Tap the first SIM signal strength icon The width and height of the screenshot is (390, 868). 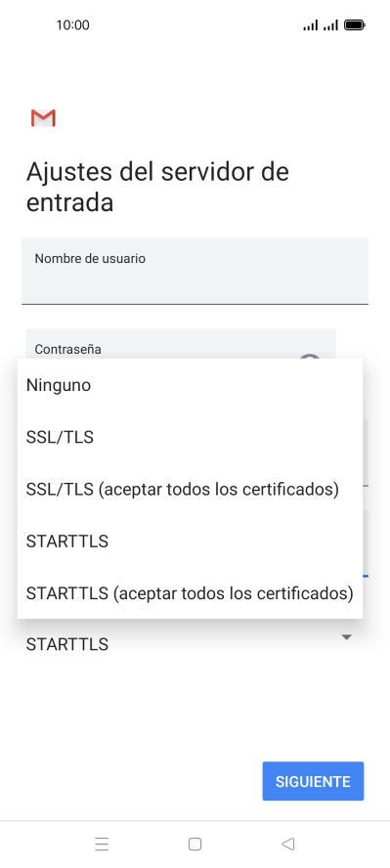point(311,24)
